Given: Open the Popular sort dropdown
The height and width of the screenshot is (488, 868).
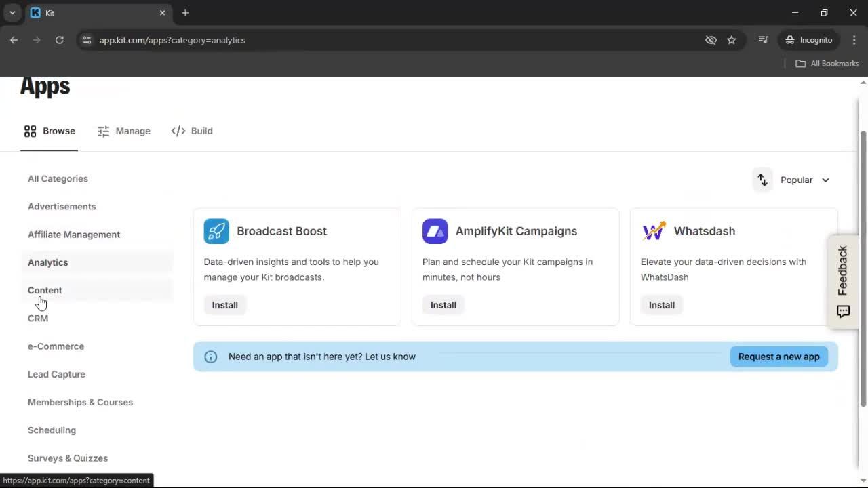Looking at the screenshot, I should click(804, 180).
